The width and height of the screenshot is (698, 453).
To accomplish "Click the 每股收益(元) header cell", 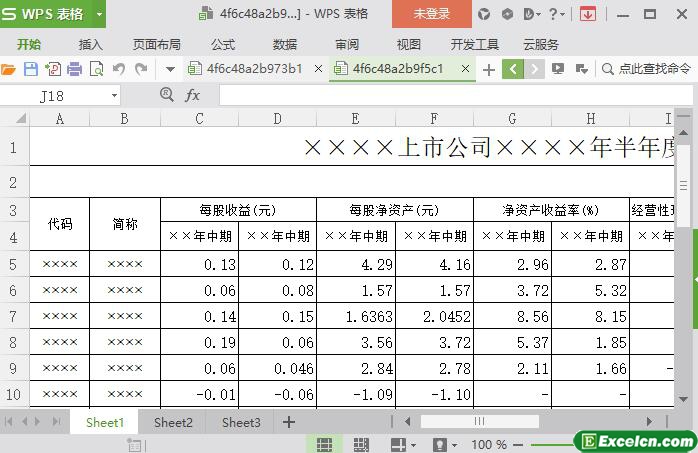I will pos(238,210).
